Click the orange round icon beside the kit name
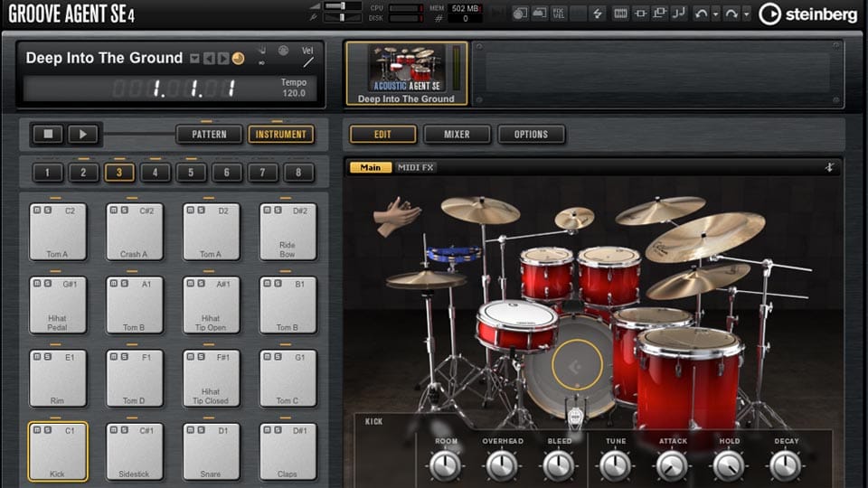The width and height of the screenshot is (868, 488). coord(238,58)
